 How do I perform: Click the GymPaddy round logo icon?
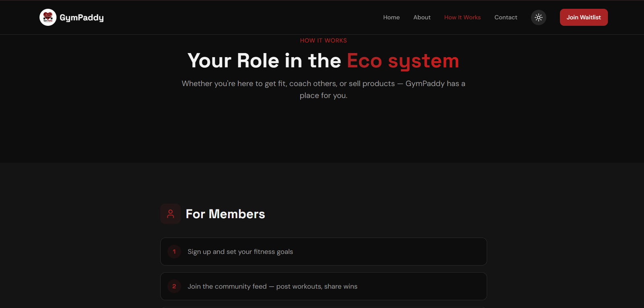(x=48, y=17)
